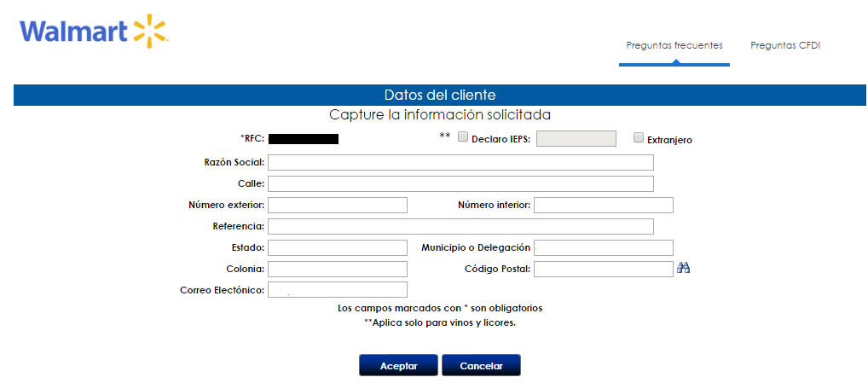This screenshot has width=868, height=383.
Task: Click the Walmart logo
Action: point(94,31)
